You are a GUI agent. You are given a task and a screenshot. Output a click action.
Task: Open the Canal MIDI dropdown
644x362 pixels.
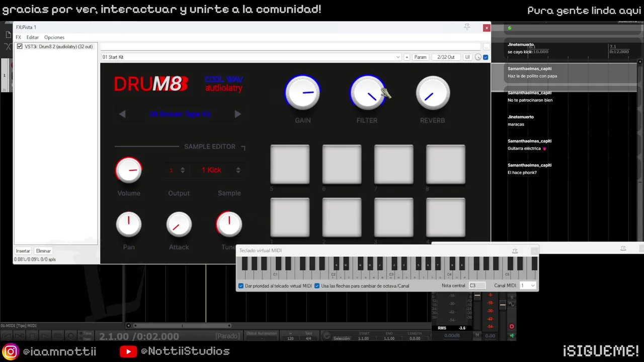pyautogui.click(x=528, y=286)
